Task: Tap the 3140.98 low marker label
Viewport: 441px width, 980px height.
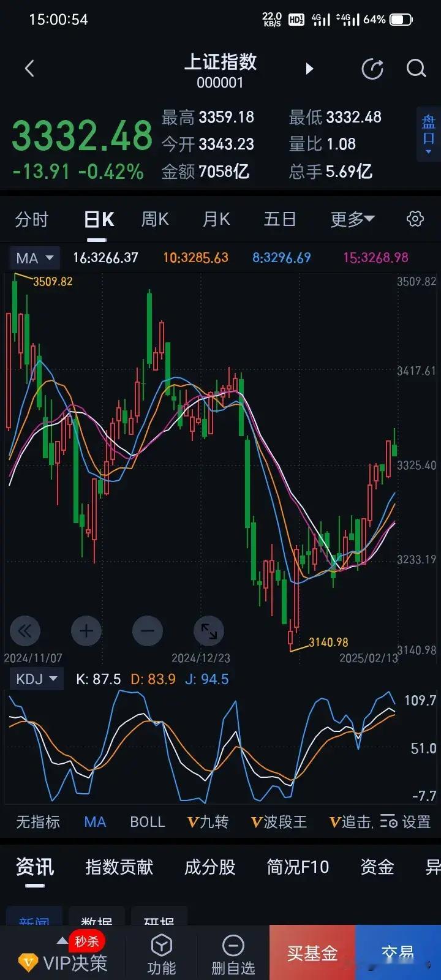Action: point(328,643)
